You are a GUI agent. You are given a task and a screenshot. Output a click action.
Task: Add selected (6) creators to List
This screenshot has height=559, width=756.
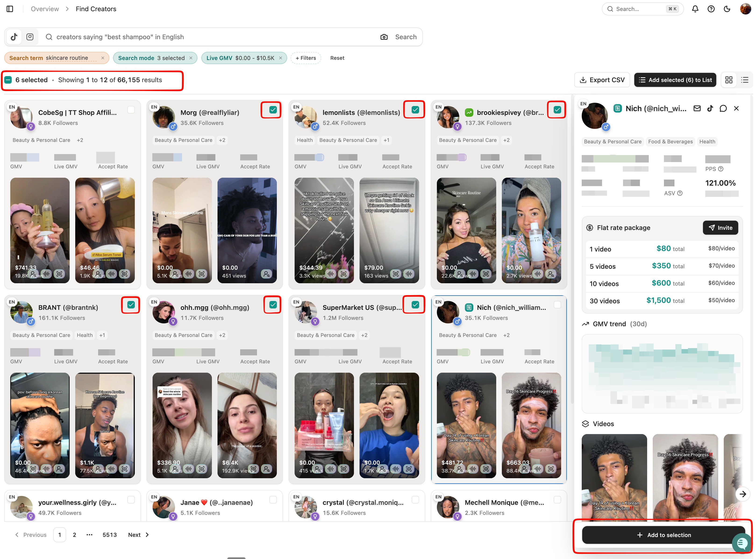675,80
